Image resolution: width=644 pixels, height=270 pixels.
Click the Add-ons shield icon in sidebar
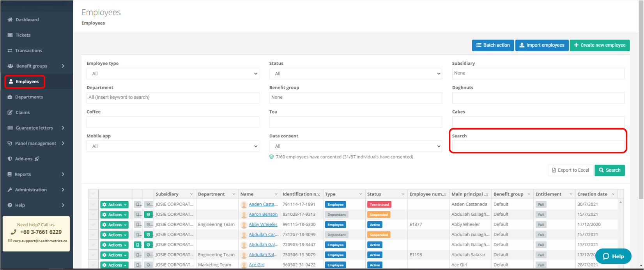tap(10, 159)
